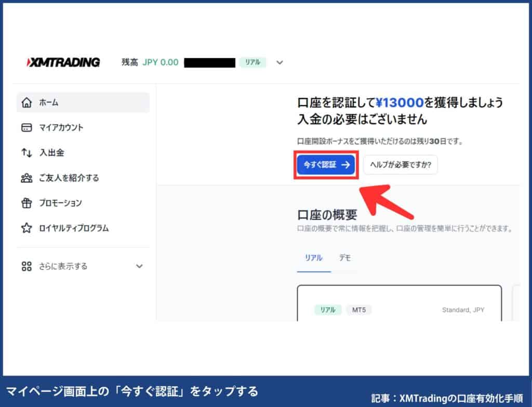
Task: Click the promotion gift icon
Action: [26, 203]
